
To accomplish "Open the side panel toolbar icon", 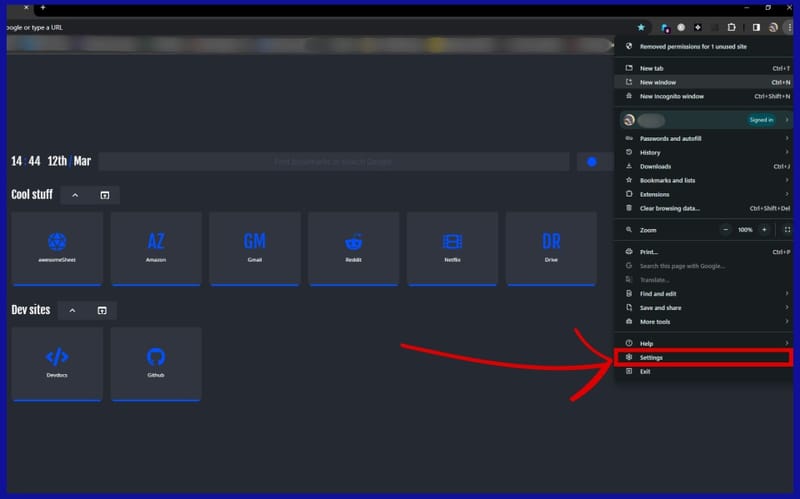I will tap(756, 27).
